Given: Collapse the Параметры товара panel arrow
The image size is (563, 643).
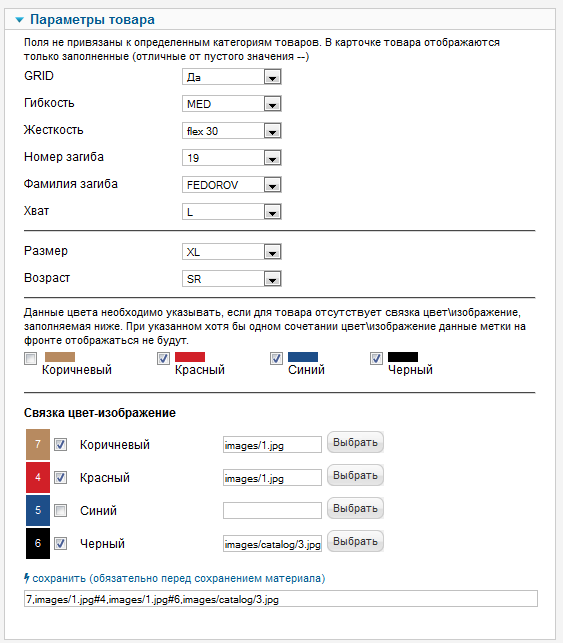Looking at the screenshot, I should [19, 20].
